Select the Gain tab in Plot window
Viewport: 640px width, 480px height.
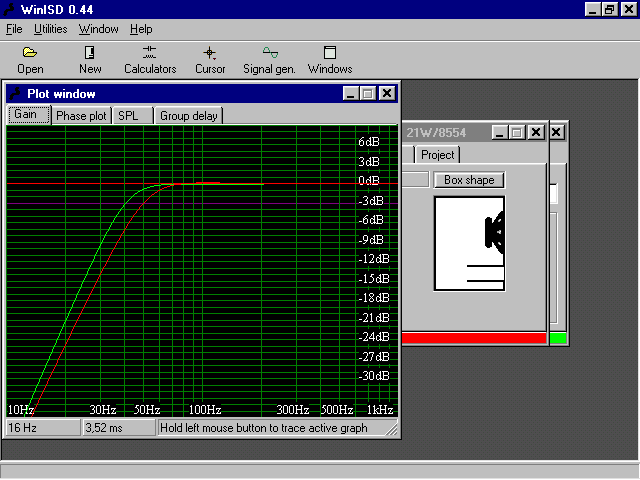pos(29,114)
